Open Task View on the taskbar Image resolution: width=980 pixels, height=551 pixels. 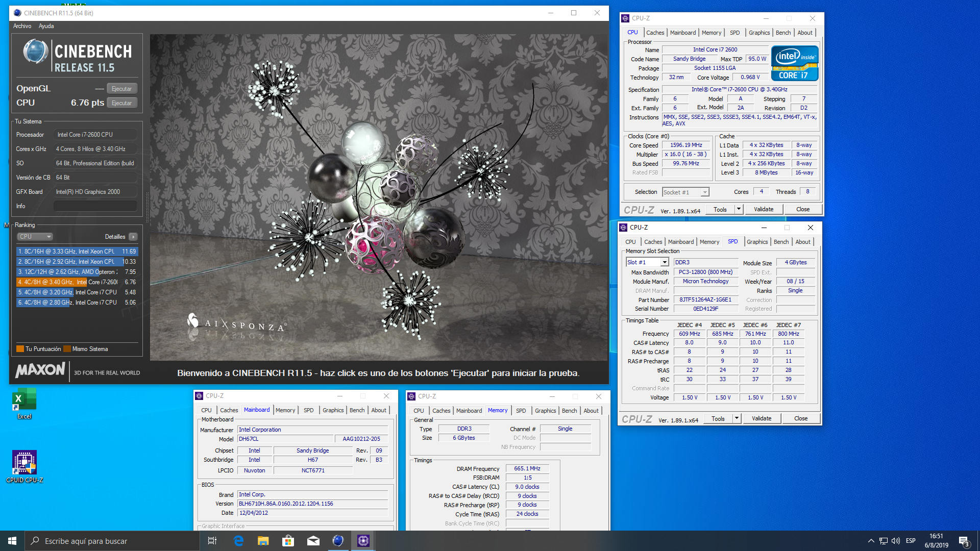click(x=212, y=541)
